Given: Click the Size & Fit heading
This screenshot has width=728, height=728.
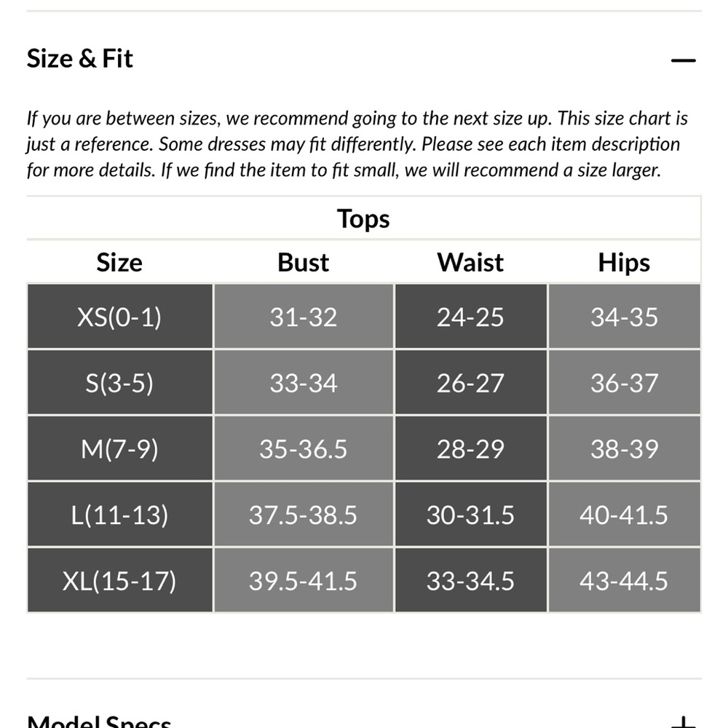Looking at the screenshot, I should (80, 58).
